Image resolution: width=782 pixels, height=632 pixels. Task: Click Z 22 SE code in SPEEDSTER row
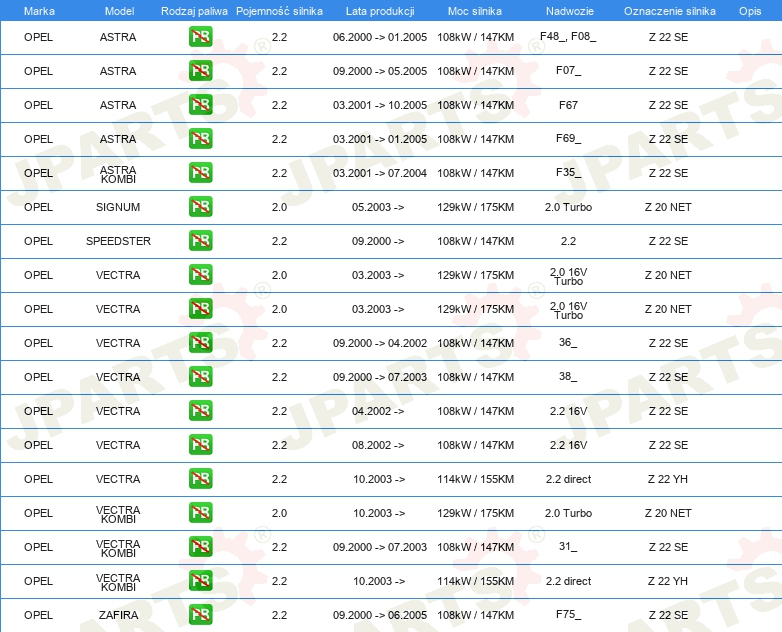[x=668, y=241]
